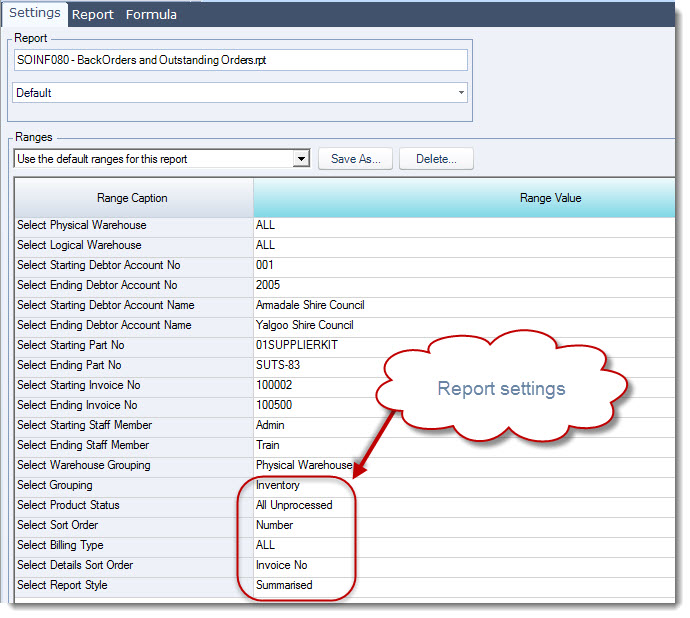
Task: Select the Yalgoo Shire Council value
Action: [464, 325]
